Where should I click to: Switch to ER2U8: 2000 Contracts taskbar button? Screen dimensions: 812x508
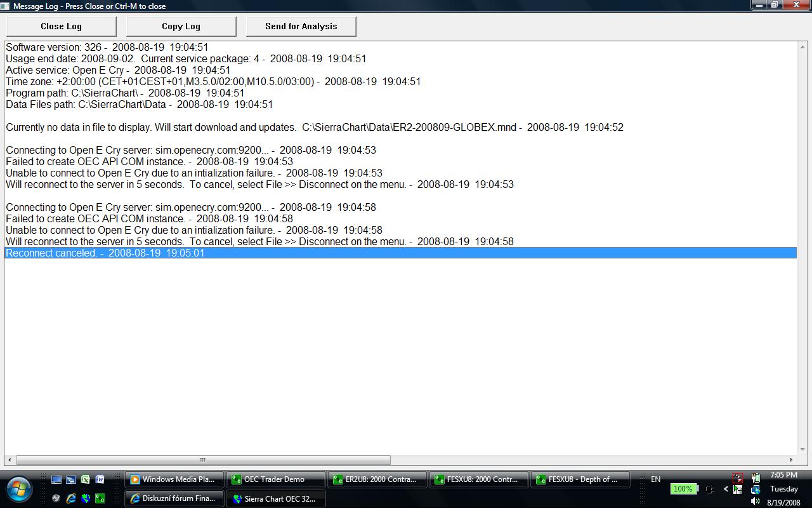(x=377, y=479)
